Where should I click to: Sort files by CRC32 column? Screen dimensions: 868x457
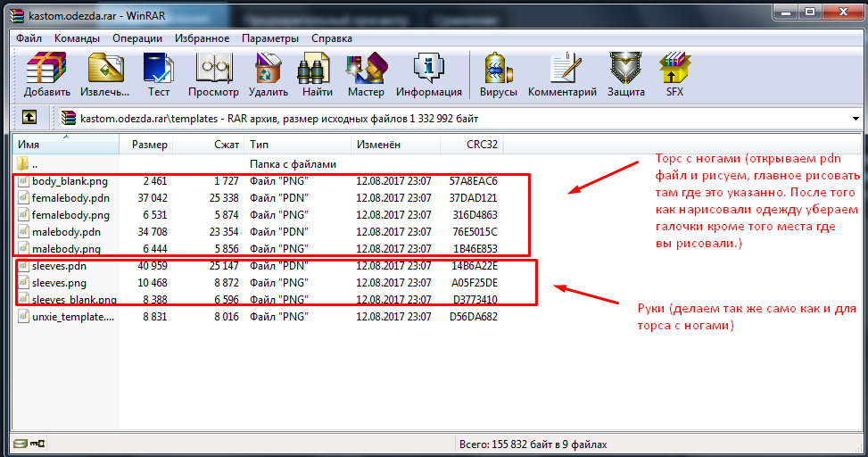tap(472, 145)
